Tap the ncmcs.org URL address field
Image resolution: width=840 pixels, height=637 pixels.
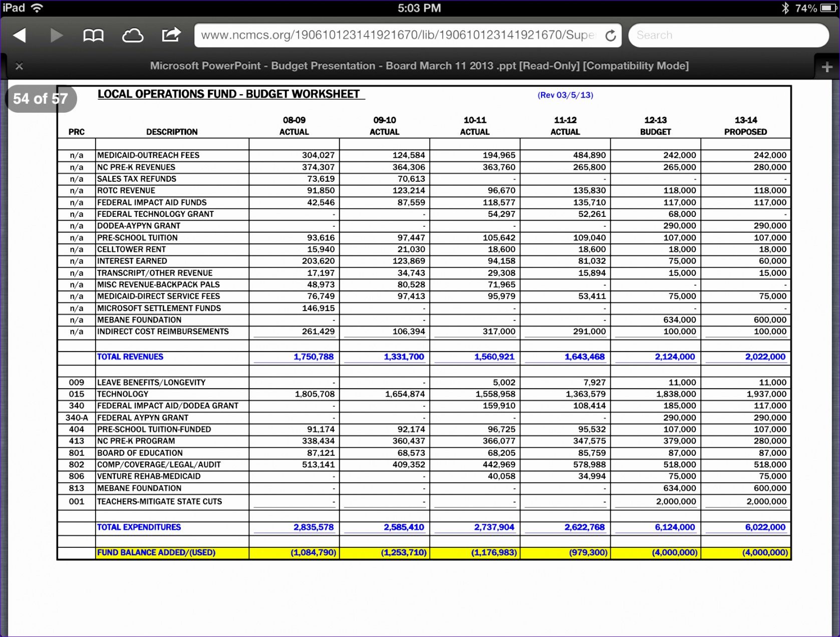coord(398,35)
